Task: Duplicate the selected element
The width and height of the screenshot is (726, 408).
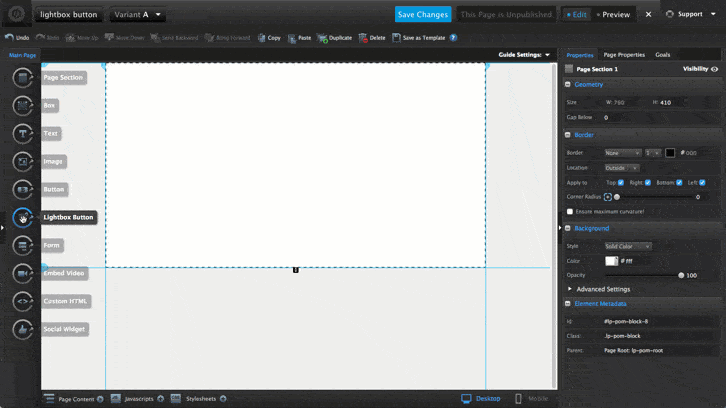Action: (x=335, y=38)
